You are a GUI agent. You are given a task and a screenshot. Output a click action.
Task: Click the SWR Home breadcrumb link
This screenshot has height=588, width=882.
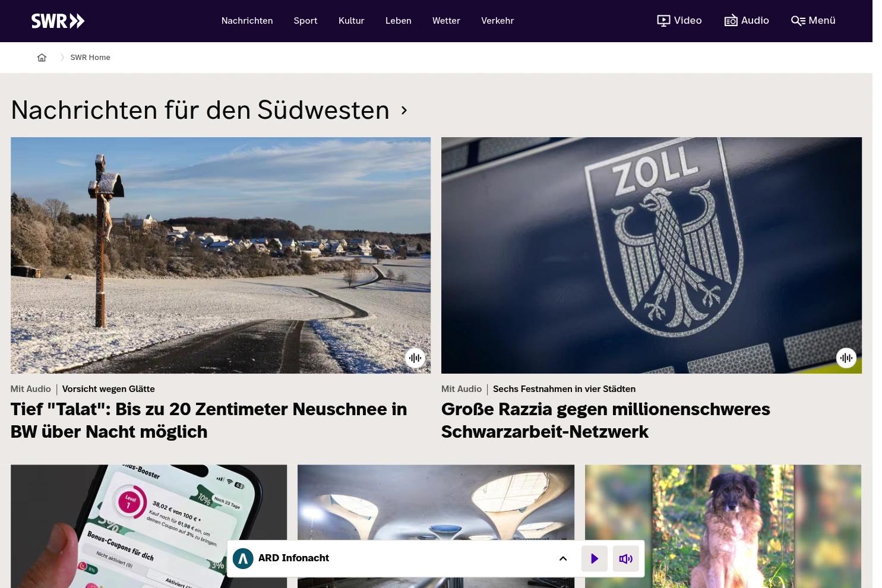(x=90, y=58)
